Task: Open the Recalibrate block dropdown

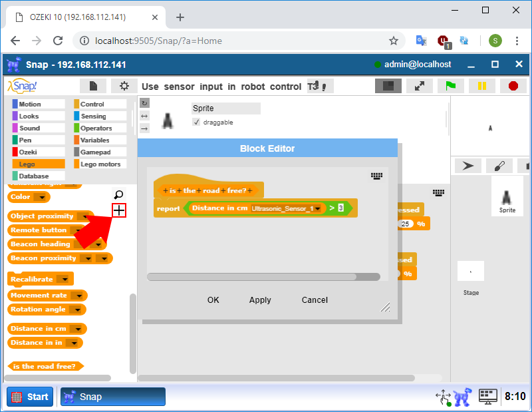Action: (x=64, y=280)
